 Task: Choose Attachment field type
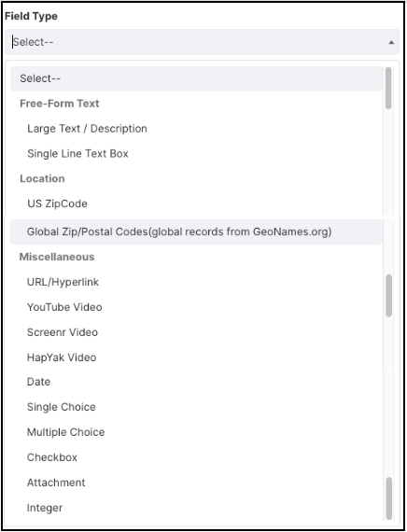pos(196,483)
